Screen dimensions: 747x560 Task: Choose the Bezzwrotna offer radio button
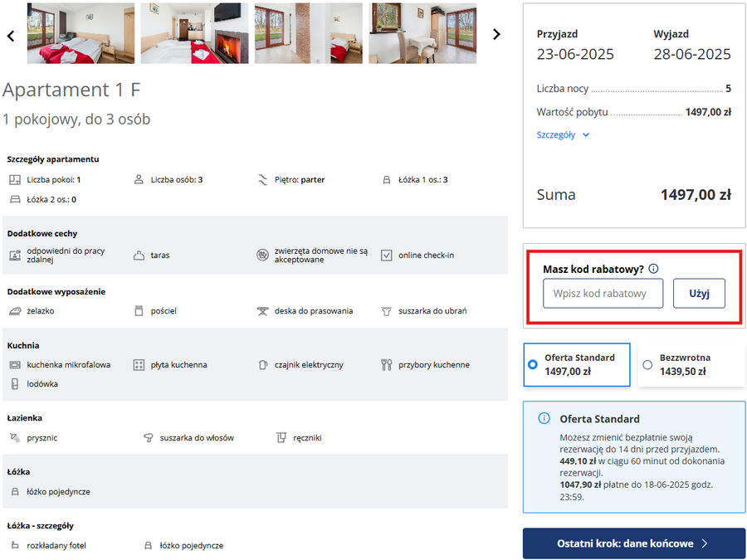point(647,364)
